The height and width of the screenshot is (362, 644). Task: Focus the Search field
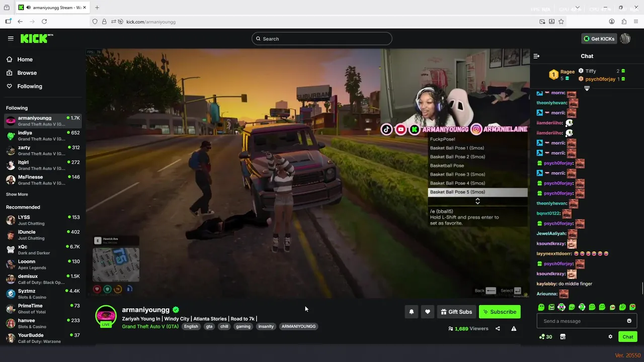click(x=322, y=39)
